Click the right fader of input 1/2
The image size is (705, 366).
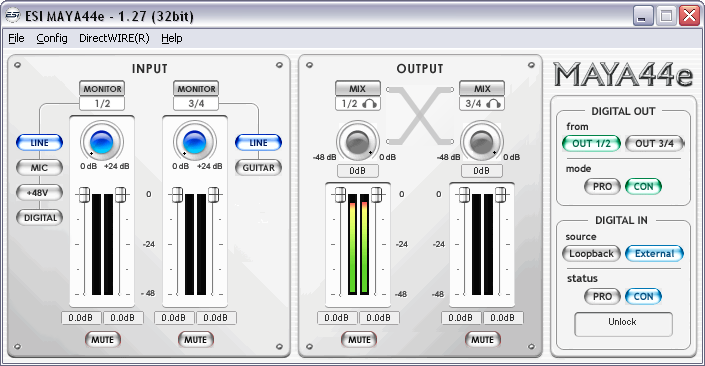click(x=120, y=195)
